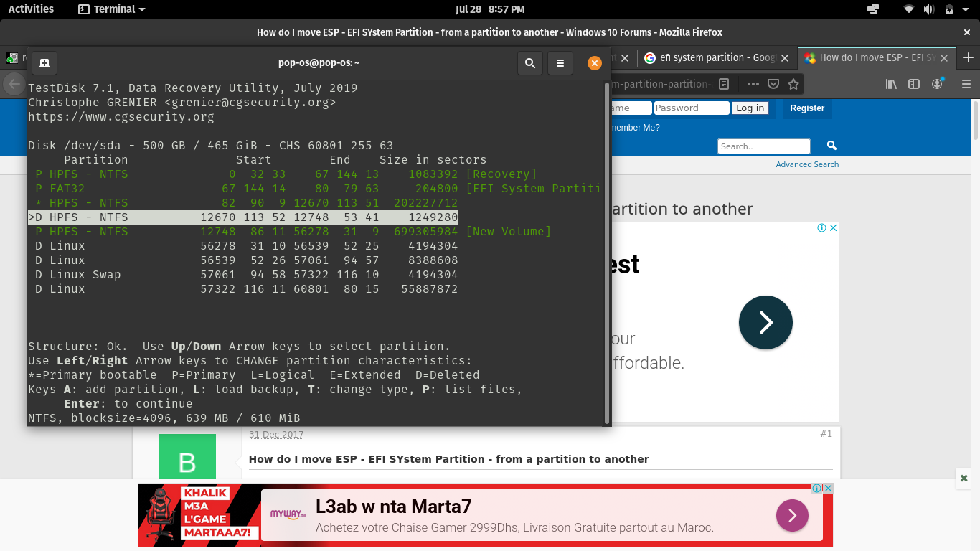Focus the forum Search.. field
980x551 pixels.
pyautogui.click(x=763, y=146)
